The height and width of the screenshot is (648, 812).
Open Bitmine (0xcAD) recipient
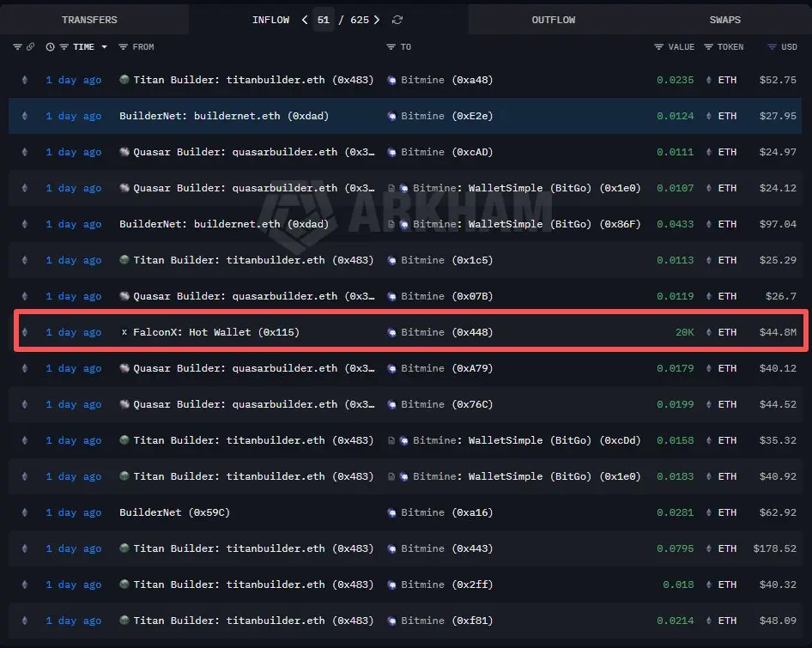coord(447,152)
